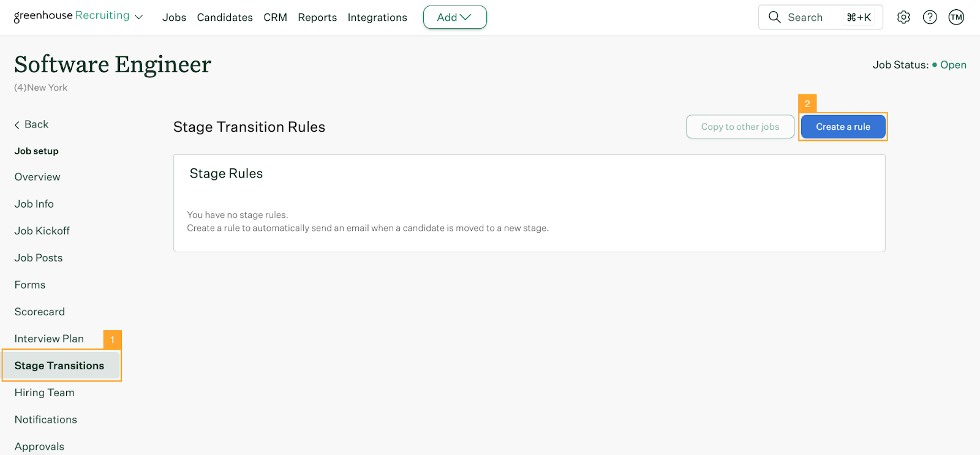Click Copy to other jobs button
Viewport: 980px width, 455px height.
(x=740, y=127)
